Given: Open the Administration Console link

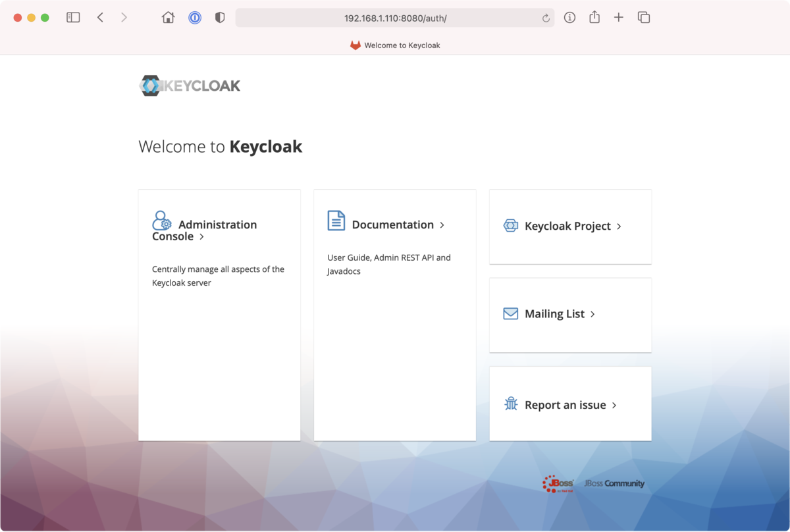Looking at the screenshot, I should point(205,230).
